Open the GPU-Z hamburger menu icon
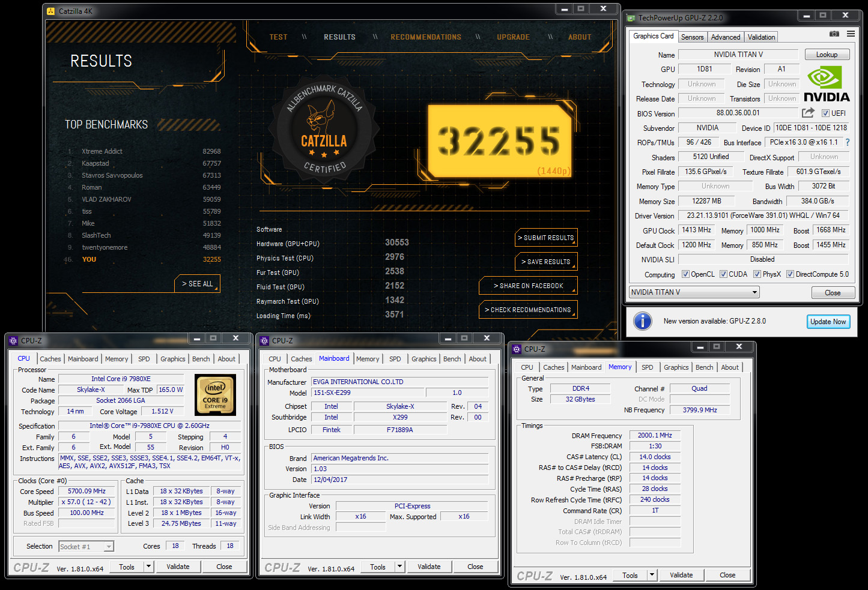This screenshot has width=868, height=590. pos(851,34)
